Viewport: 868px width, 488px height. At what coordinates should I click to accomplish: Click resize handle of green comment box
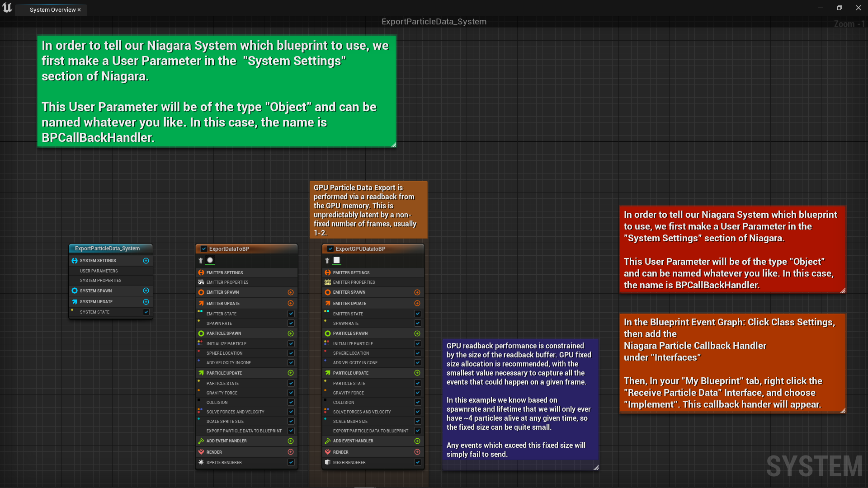(x=393, y=145)
